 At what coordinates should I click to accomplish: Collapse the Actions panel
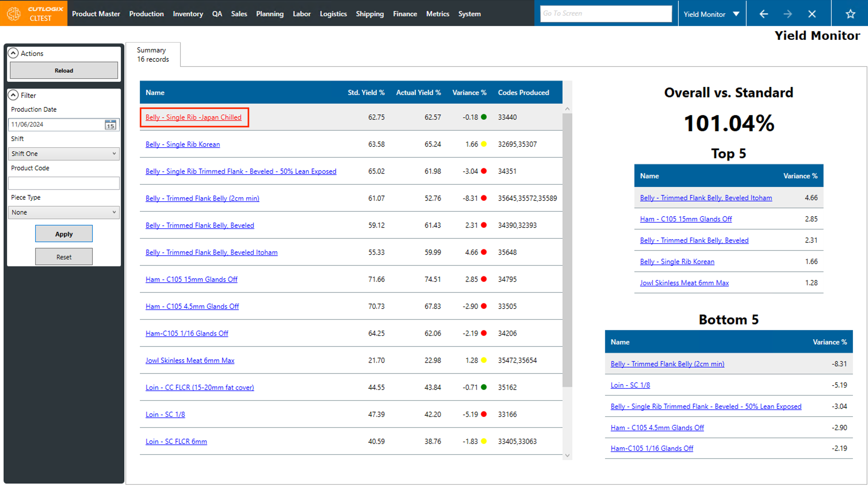[x=13, y=53]
